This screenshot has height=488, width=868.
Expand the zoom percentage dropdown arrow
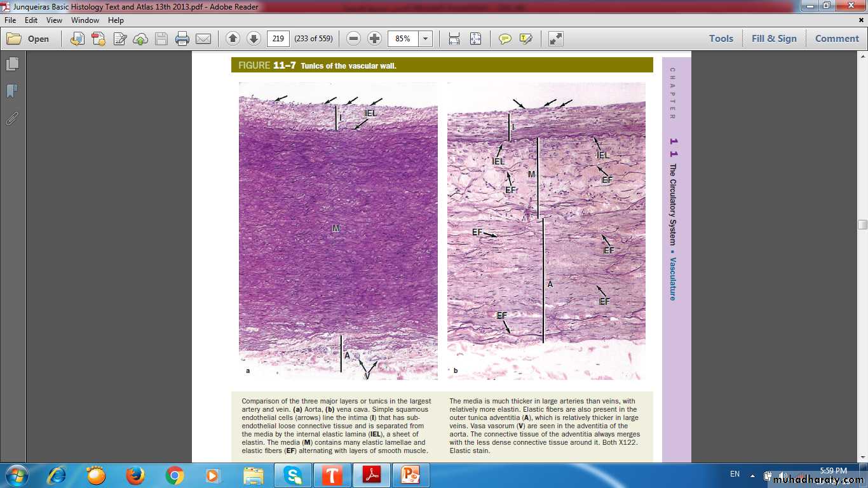425,39
